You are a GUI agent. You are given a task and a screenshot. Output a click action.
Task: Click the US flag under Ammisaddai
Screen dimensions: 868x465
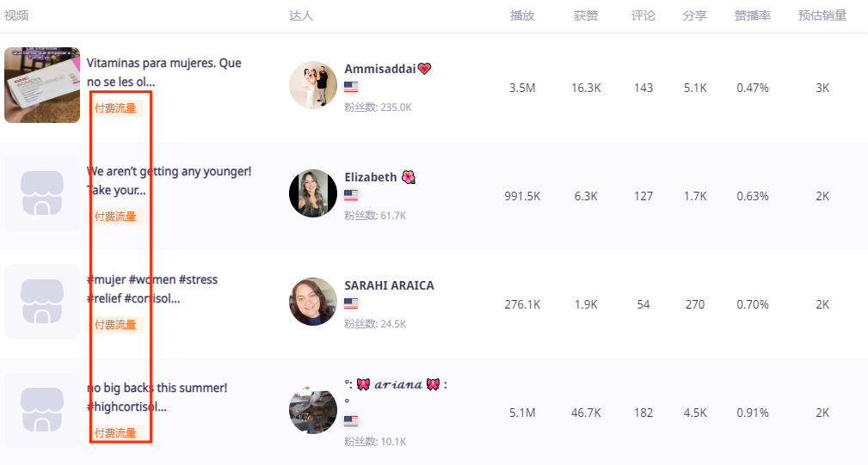coord(351,87)
